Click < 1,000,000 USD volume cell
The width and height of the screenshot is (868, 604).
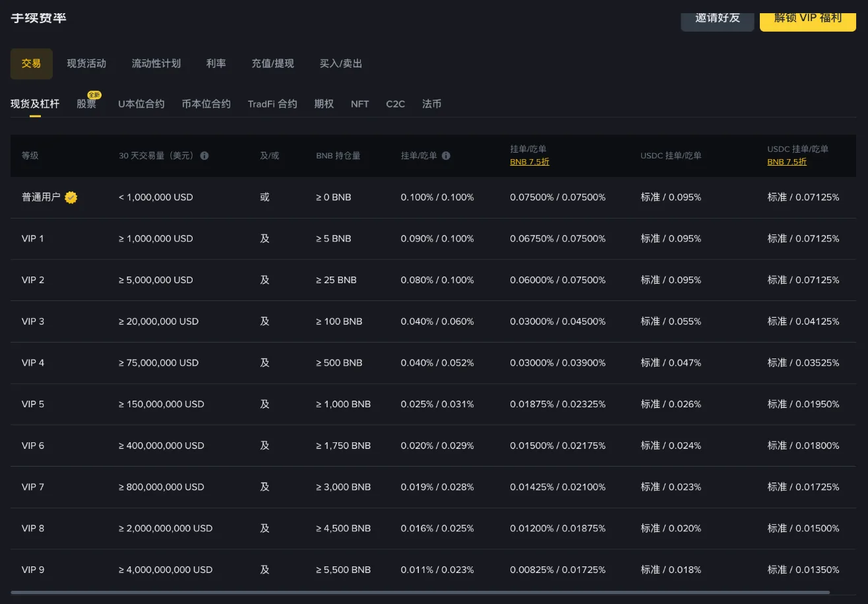tap(156, 197)
